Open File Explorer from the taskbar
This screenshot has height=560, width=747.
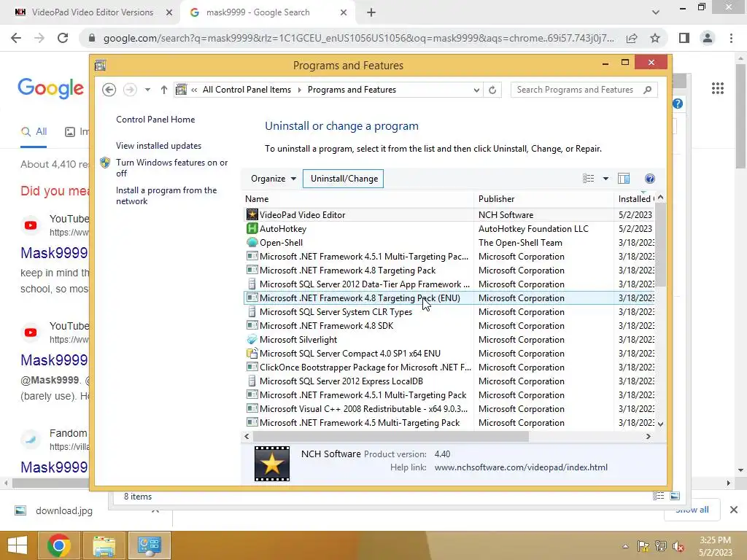tap(104, 545)
